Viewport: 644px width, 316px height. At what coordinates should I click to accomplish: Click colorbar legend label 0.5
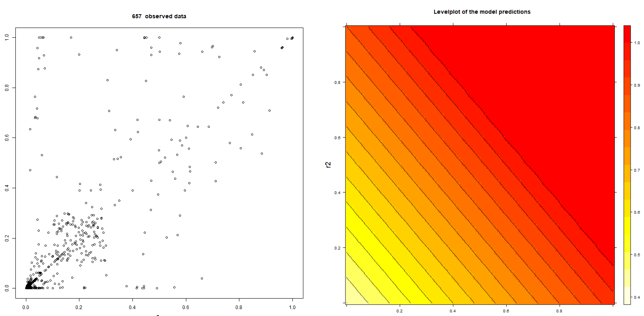pyautogui.click(x=637, y=255)
